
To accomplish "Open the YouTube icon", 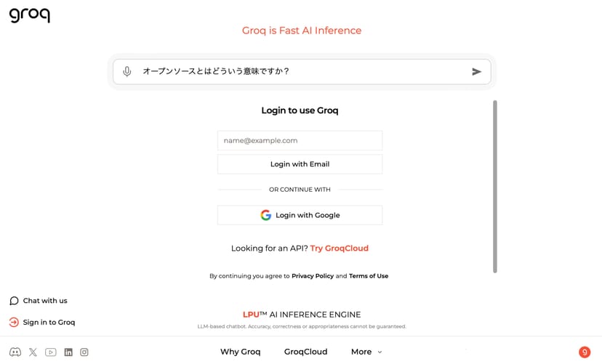I will (x=50, y=352).
